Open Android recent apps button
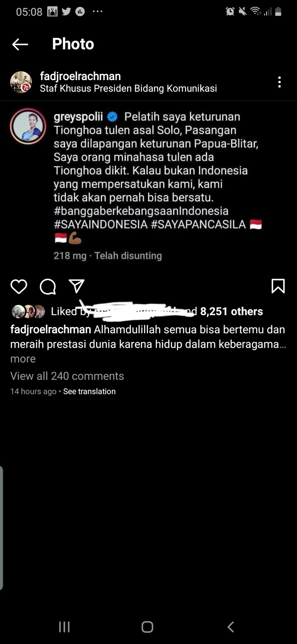This screenshot has width=297, height=644. (64, 627)
